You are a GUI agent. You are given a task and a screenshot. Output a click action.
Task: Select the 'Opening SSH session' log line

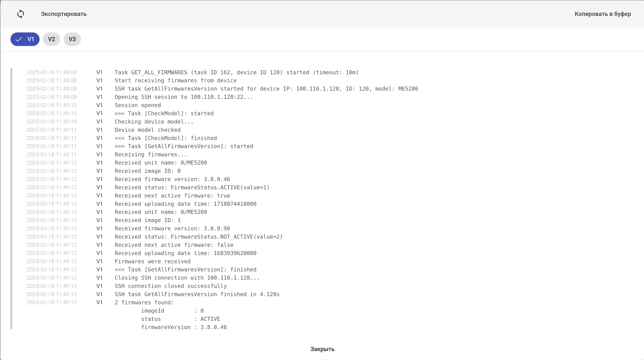(184, 97)
